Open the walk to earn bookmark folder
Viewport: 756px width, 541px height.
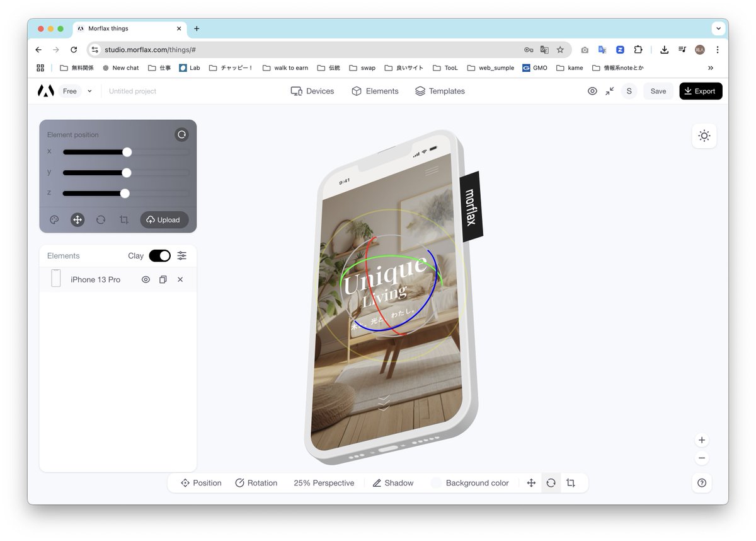click(x=285, y=68)
